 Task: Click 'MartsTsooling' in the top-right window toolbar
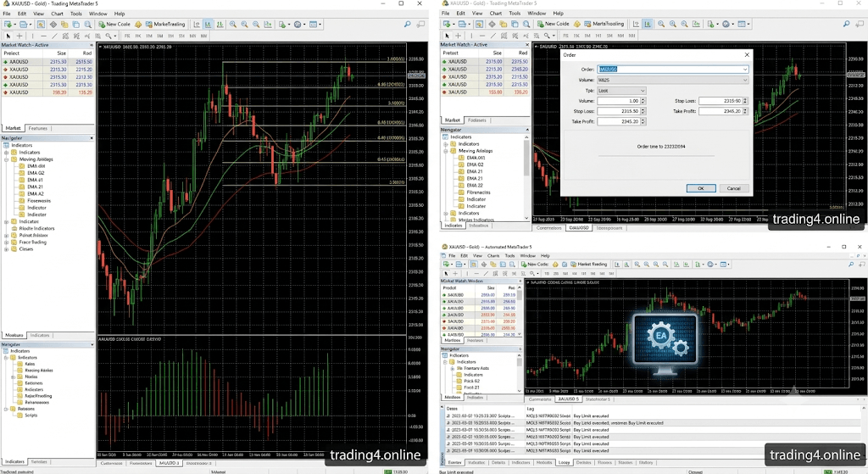pos(604,24)
